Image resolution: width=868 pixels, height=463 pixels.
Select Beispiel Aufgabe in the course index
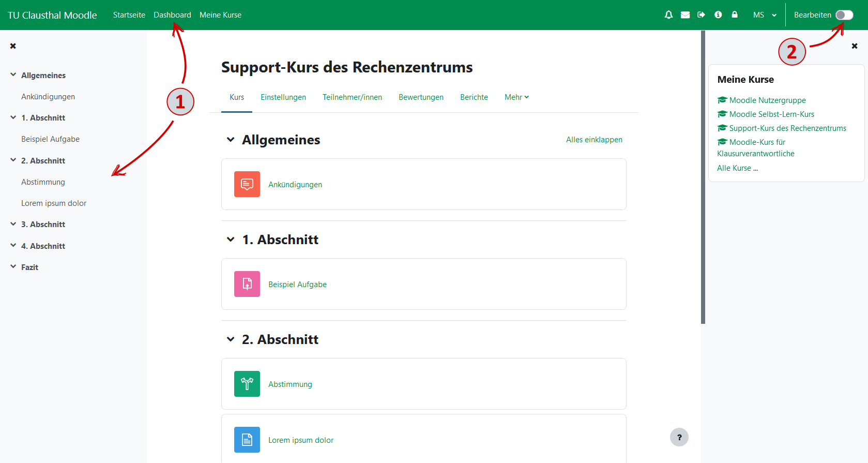click(50, 139)
